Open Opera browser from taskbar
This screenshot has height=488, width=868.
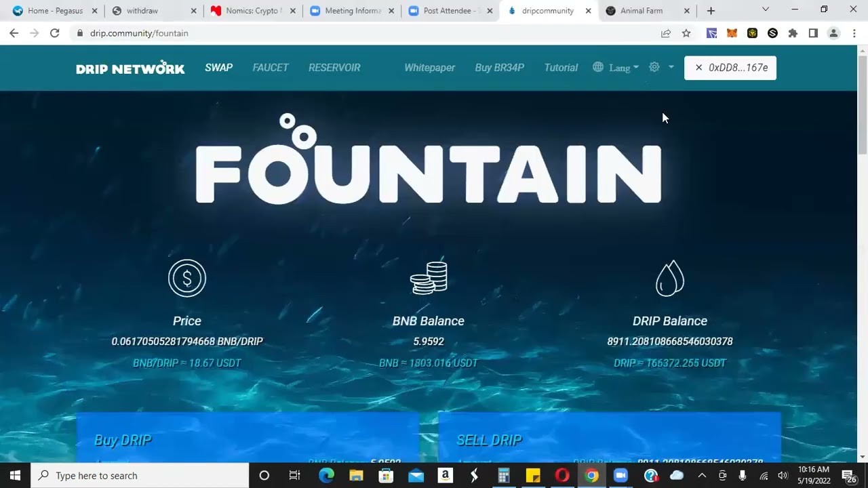coord(562,475)
